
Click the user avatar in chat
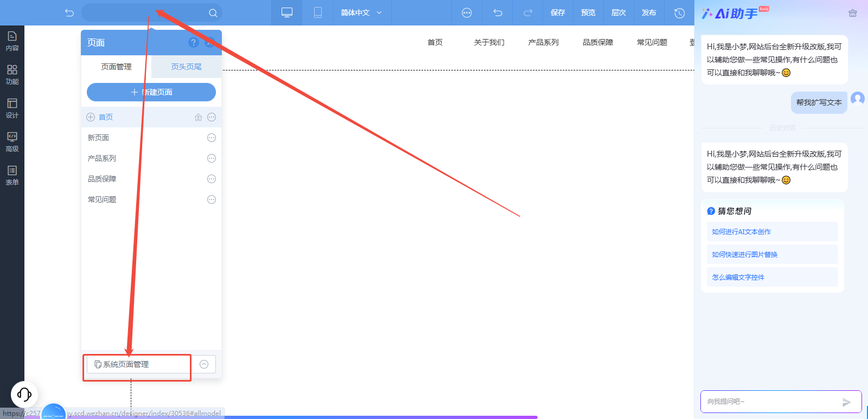[x=858, y=99]
